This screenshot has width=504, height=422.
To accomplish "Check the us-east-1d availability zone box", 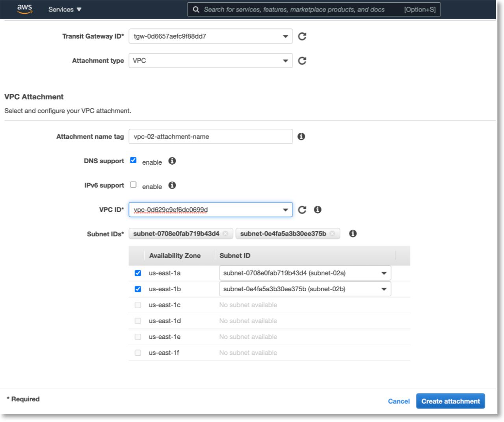I will (138, 321).
